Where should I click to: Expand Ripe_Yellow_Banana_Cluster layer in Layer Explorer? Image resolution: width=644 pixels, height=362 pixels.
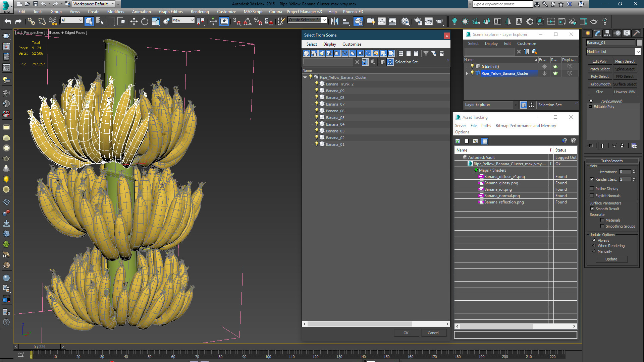click(467, 73)
